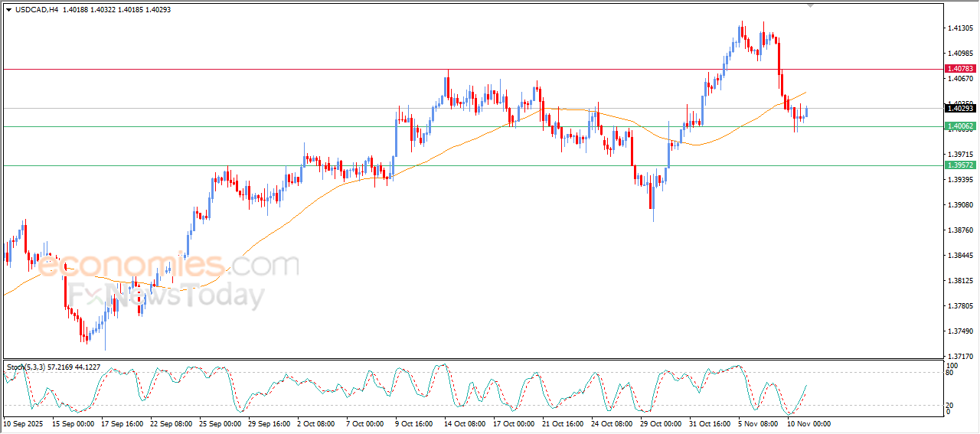Click the 1.37170 price scale value
The image size is (980, 434).
tap(960, 357)
